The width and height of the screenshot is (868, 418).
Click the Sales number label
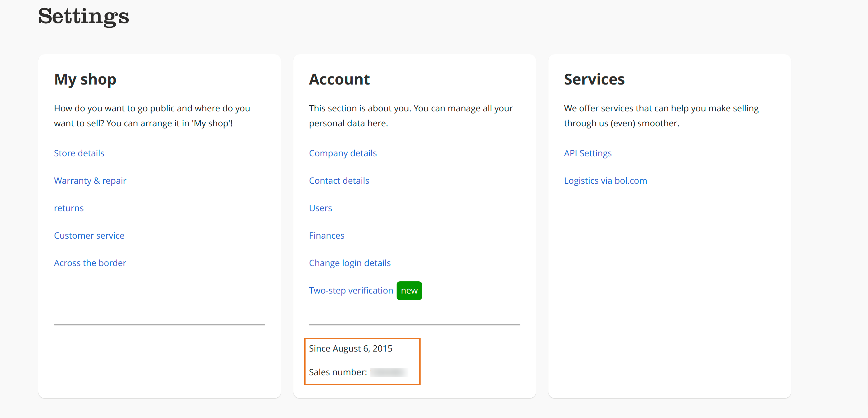[x=338, y=372]
